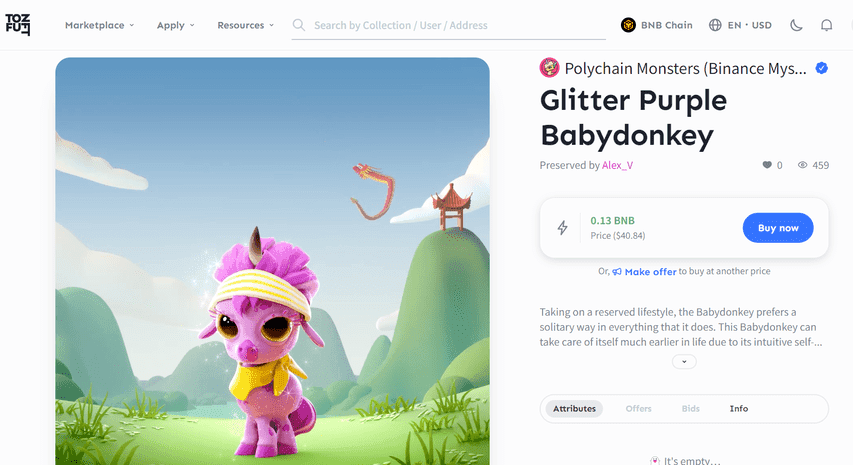This screenshot has width=853, height=465.
Task: Click the lightning bolt price icon
Action: 563,227
